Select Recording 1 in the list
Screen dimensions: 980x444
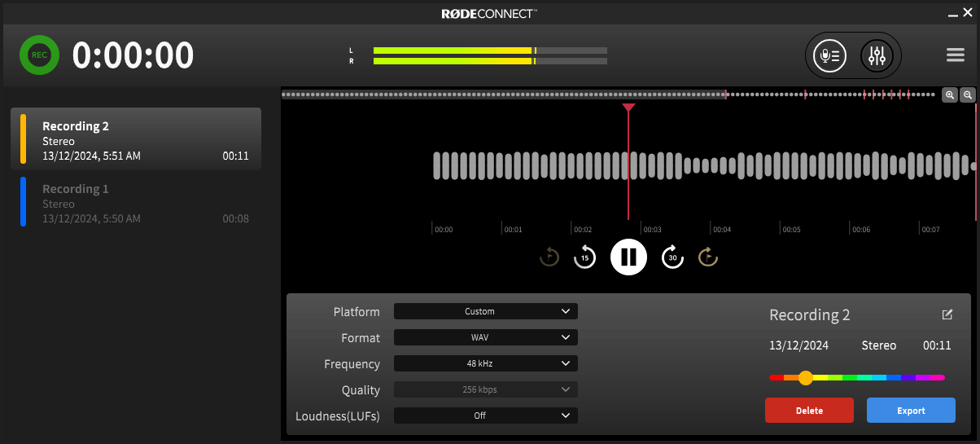[136, 202]
